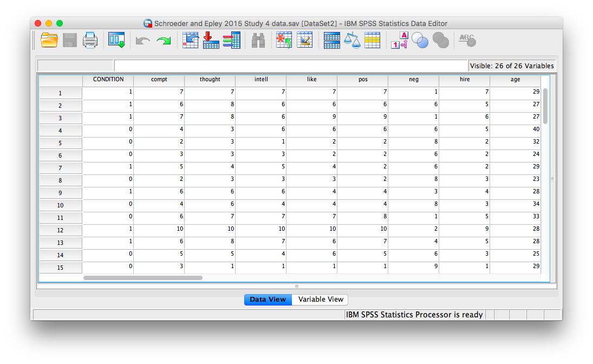593x364 pixels.
Task: Click the Split File icon
Action: [x=331, y=41]
